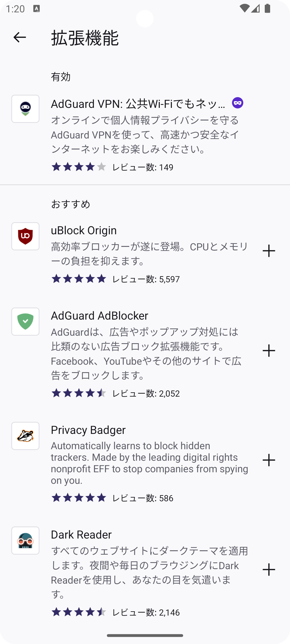Add AdGuard AdBlocker with plus icon

pyautogui.click(x=269, y=351)
